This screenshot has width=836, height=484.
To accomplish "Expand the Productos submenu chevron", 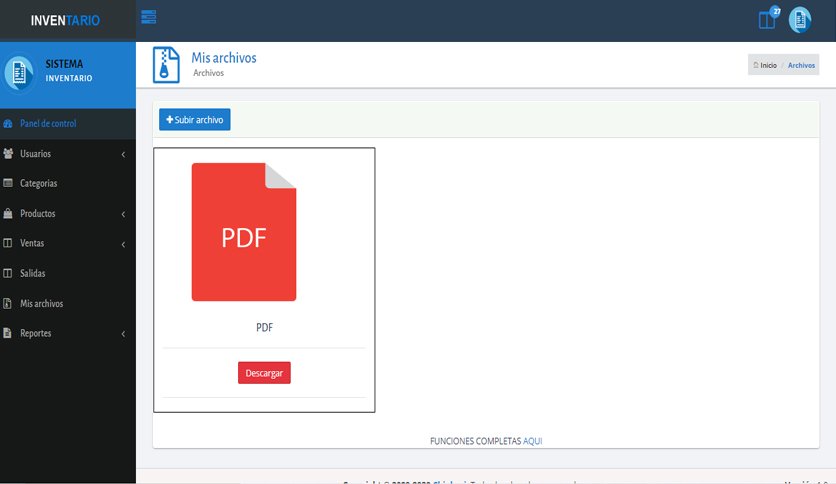I will (123, 214).
